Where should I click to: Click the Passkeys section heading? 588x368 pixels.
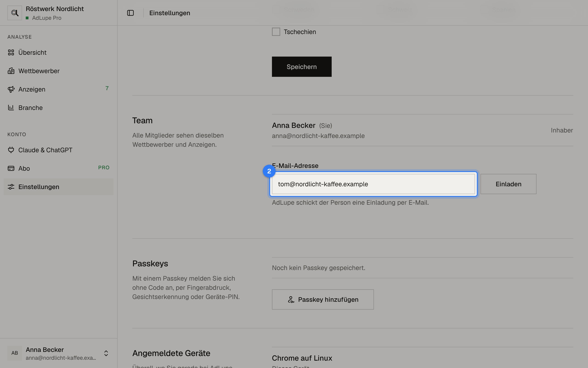coord(150,264)
